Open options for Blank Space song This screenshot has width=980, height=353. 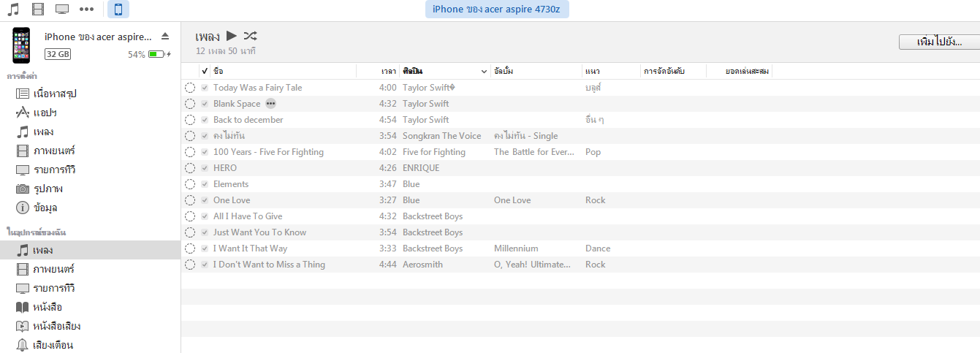pyautogui.click(x=271, y=104)
